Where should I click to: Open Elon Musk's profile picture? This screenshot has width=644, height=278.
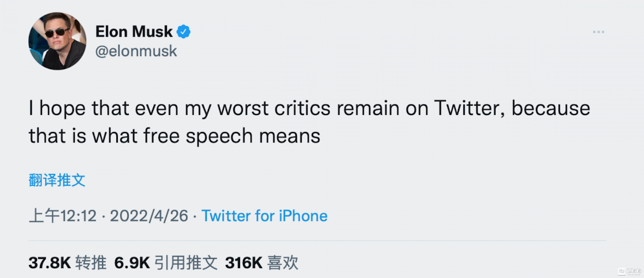click(57, 41)
